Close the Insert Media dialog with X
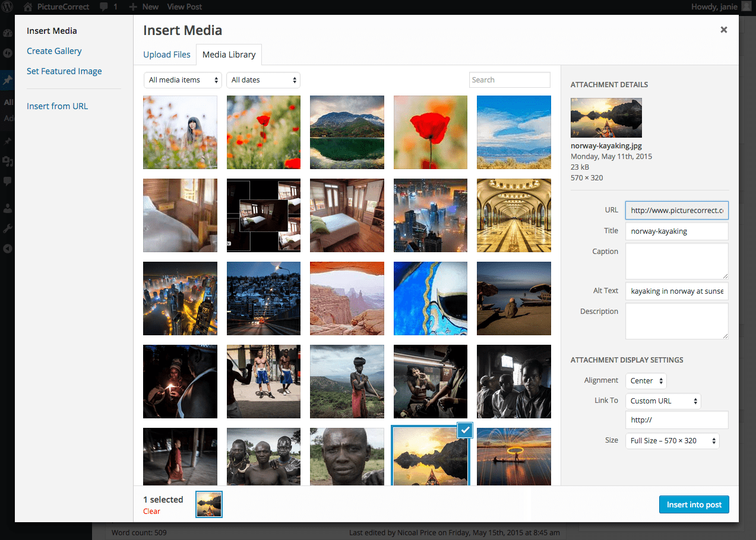Screen dimensions: 756x540 pyautogui.click(x=723, y=30)
